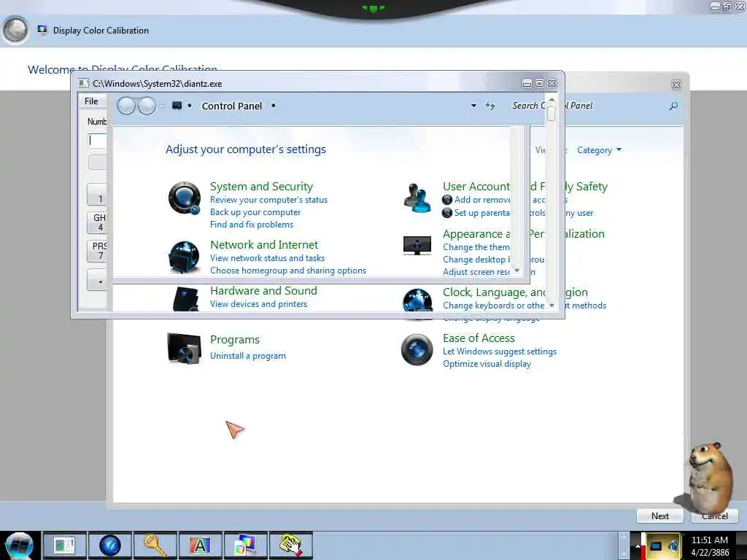Click the Control Panel breadcrumb label
The image size is (747, 560).
[231, 106]
